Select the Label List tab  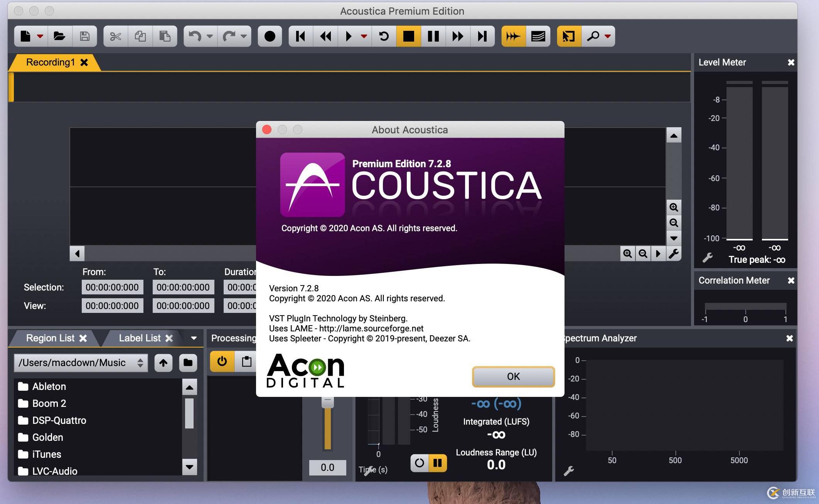(140, 338)
